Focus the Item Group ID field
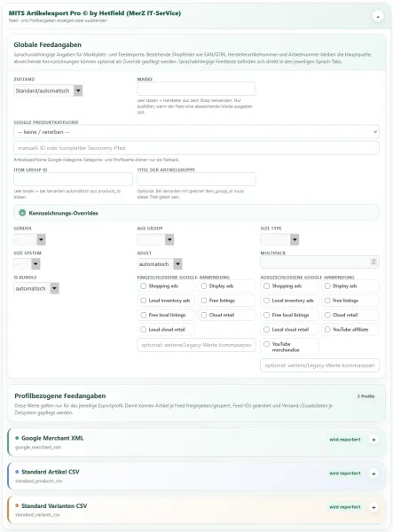The width and height of the screenshot is (393, 532). click(x=73, y=179)
